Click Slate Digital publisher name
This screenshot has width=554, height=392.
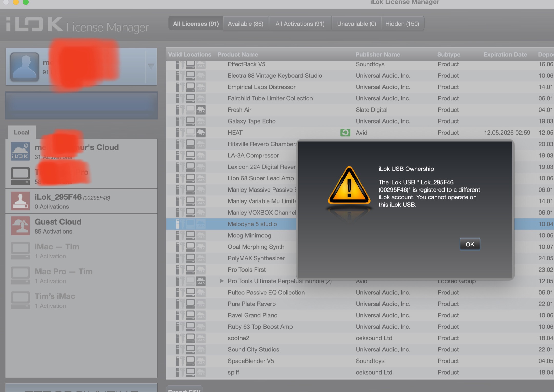[x=371, y=110]
